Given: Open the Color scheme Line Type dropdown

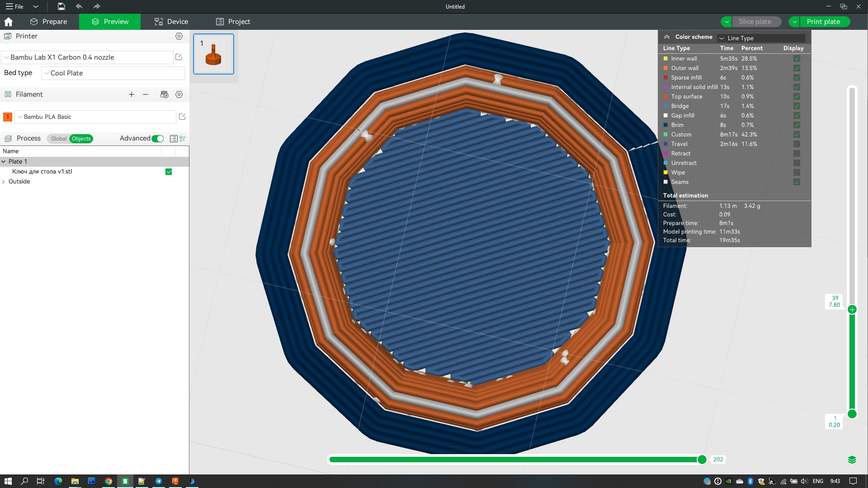Looking at the screenshot, I should click(x=762, y=38).
